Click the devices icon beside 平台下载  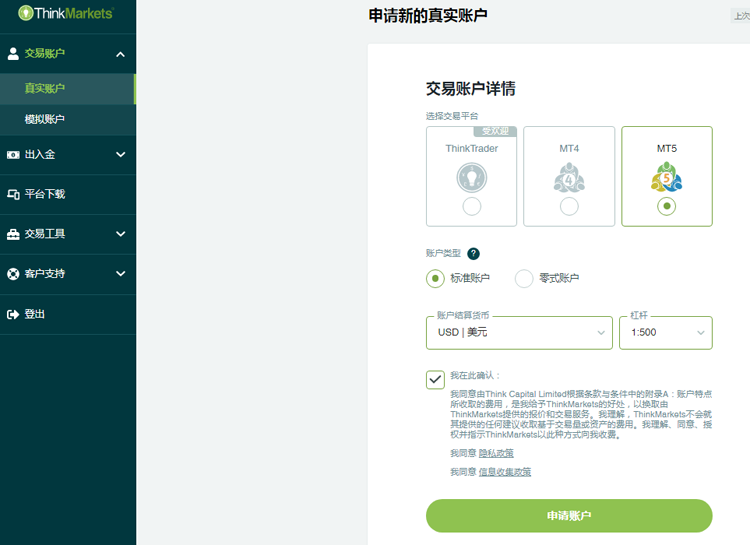click(13, 194)
